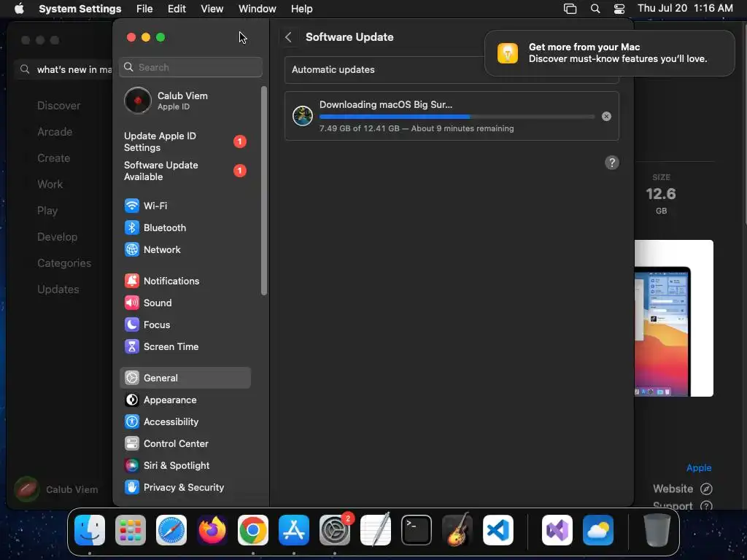The width and height of the screenshot is (747, 560).
Task: Select Work in App Store sidebar
Action: tap(50, 184)
